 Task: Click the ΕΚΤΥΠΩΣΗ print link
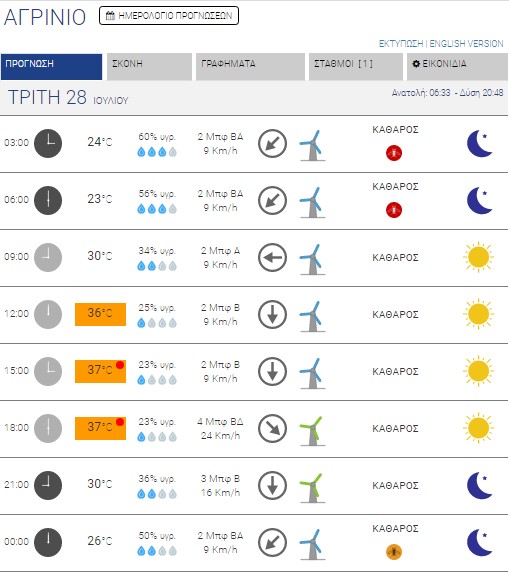click(401, 44)
